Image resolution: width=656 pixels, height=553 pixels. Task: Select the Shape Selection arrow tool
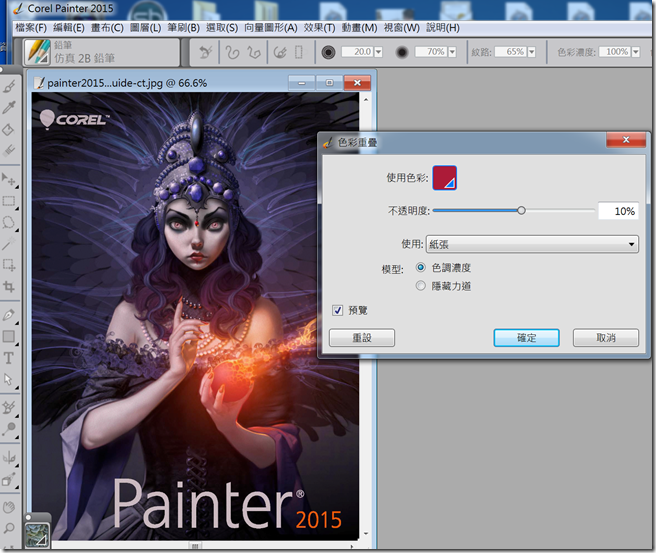pyautogui.click(x=9, y=379)
